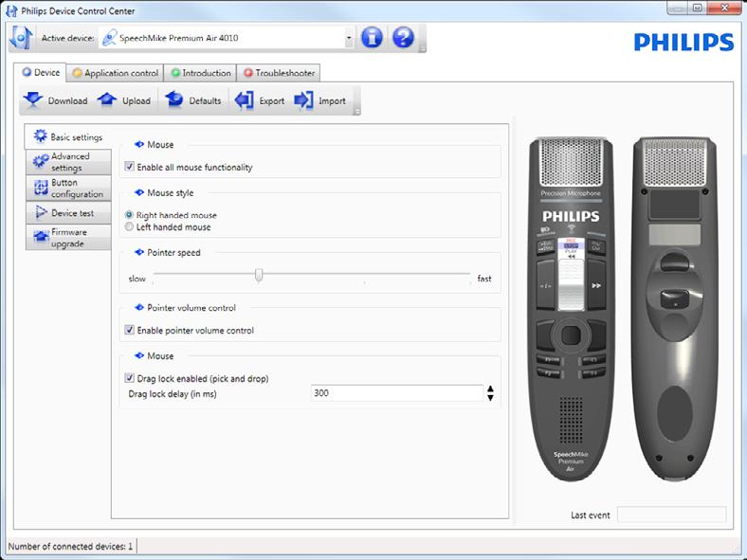
Task: Click the Defaults reset icon
Action: pos(173,99)
